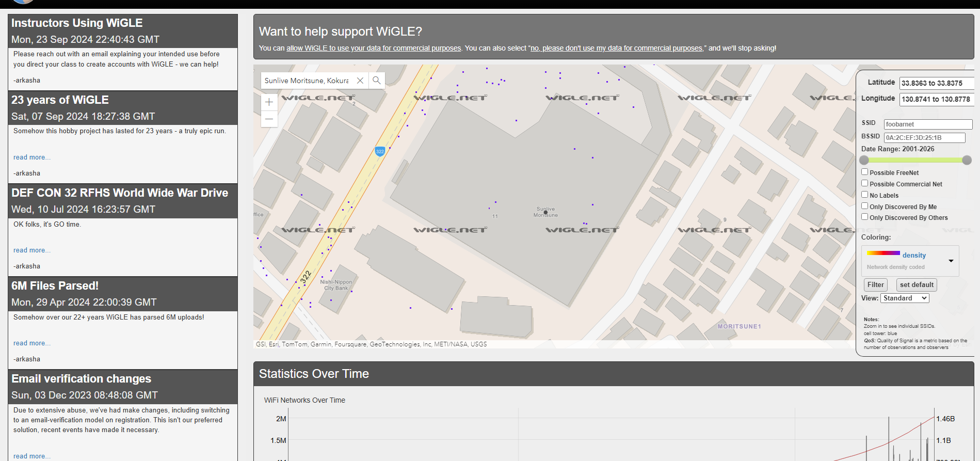Image resolution: width=980 pixels, height=461 pixels.
Task: Open the density coloring dropdown
Action: (910, 261)
